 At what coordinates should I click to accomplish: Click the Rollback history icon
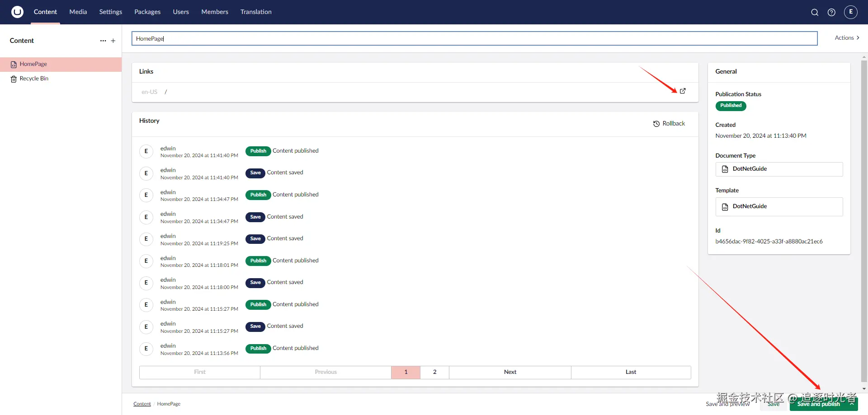[x=656, y=124]
